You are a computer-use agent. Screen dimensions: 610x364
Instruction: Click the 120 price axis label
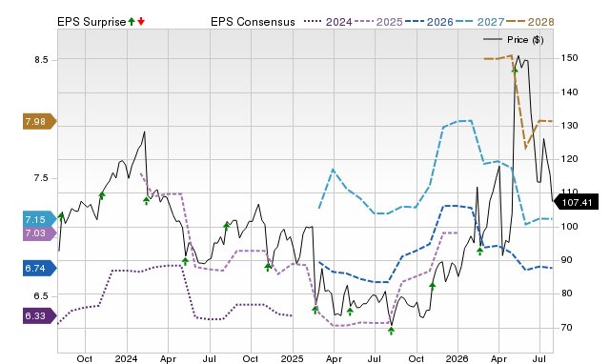569,159
